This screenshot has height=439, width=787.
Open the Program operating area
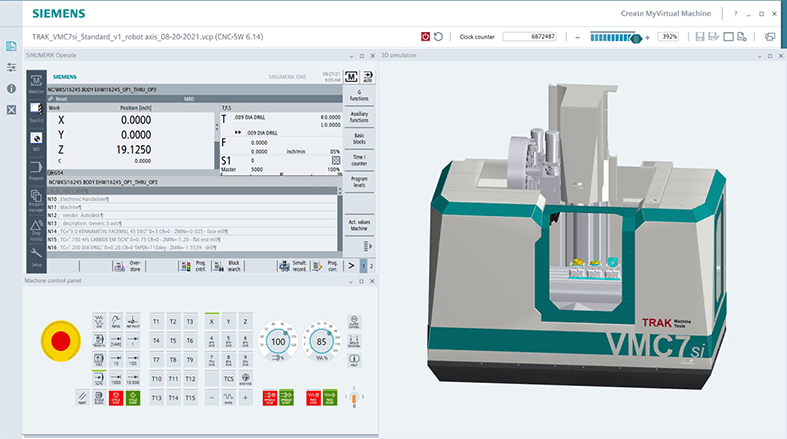(x=36, y=170)
